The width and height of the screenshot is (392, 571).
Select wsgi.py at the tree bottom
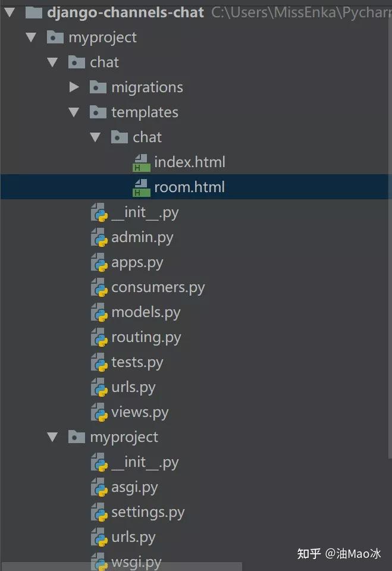[136, 562]
